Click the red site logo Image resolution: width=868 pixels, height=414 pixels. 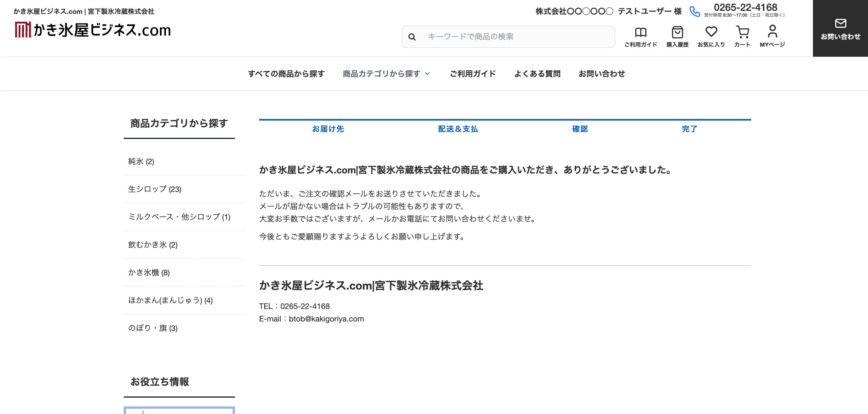(x=23, y=30)
